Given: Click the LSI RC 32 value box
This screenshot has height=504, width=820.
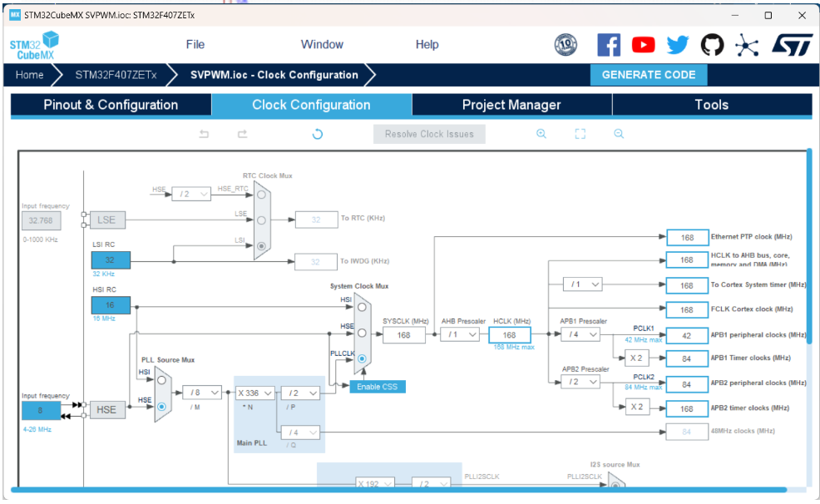Looking at the screenshot, I should tap(111, 259).
